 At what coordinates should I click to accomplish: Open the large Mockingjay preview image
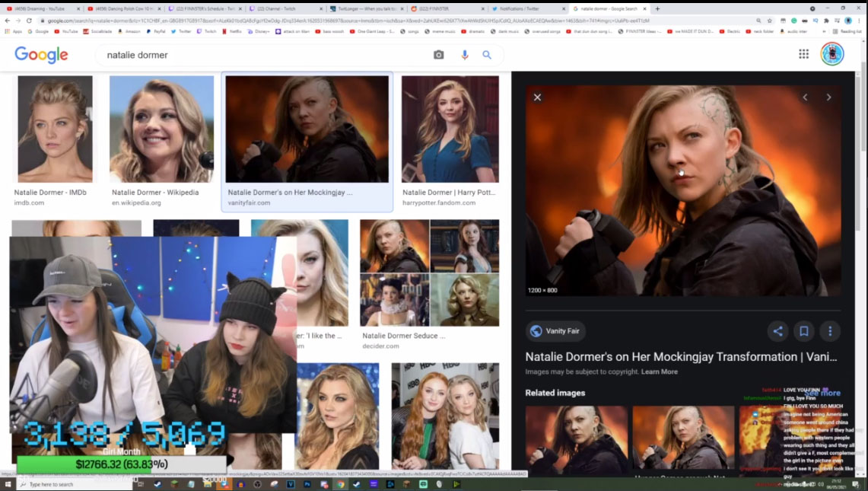683,190
